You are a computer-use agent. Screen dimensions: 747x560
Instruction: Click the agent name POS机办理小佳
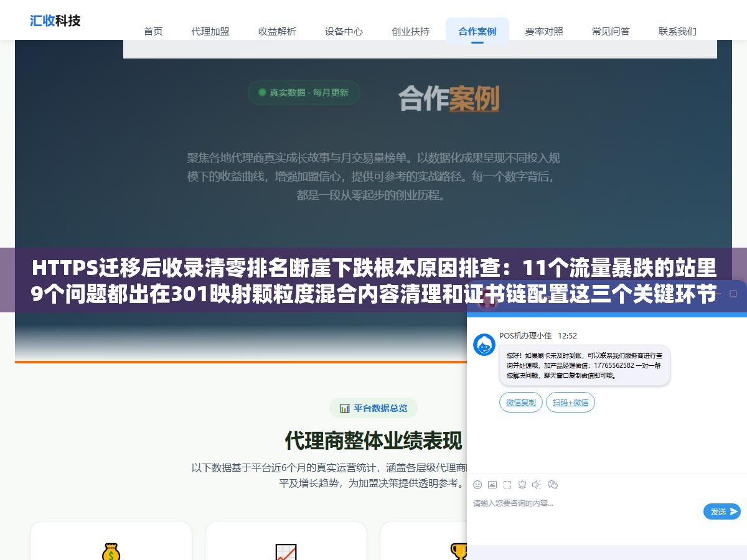tap(525, 335)
